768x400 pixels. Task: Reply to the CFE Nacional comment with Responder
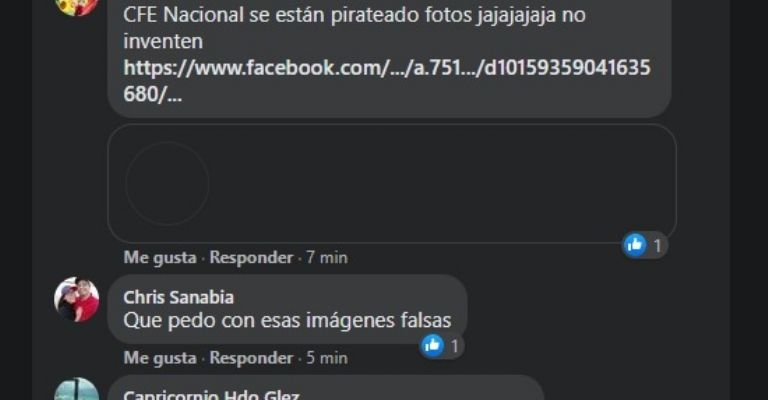(251, 258)
